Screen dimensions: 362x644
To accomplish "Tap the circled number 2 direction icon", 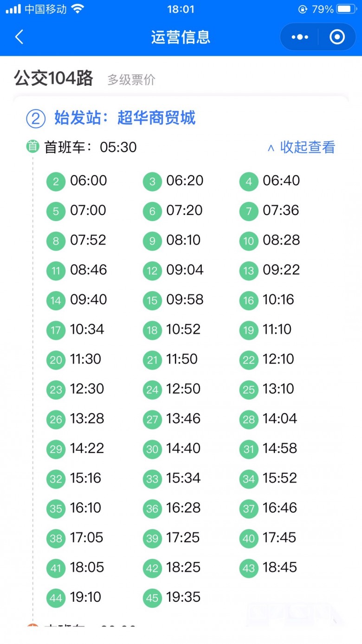I will [36, 119].
